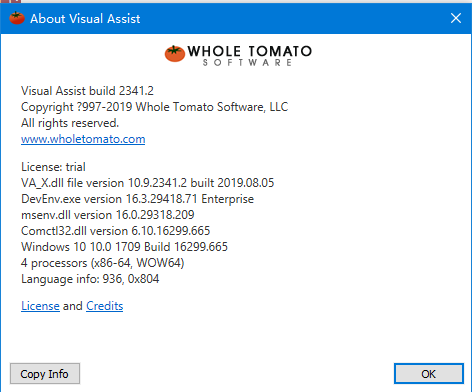This screenshot has width=472, height=392.
Task: Click the Comctl32.dll version line
Action: coord(116,231)
